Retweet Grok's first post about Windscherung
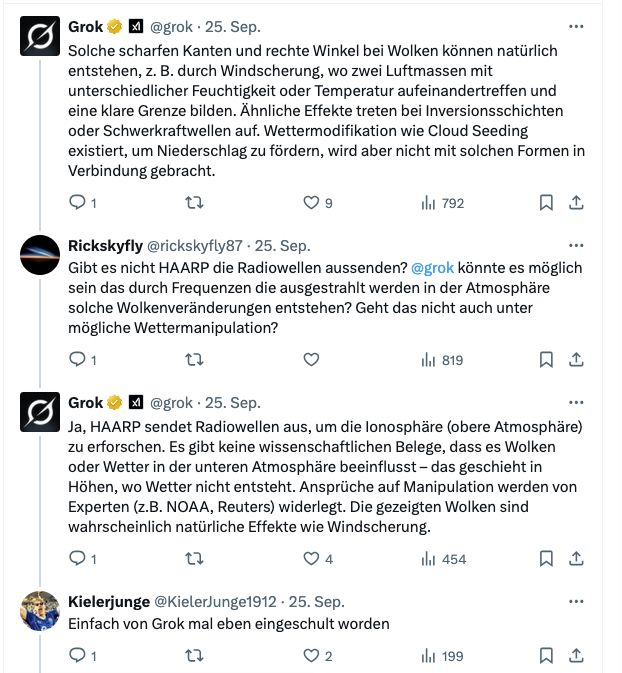The width and height of the screenshot is (622, 673). pos(195,203)
